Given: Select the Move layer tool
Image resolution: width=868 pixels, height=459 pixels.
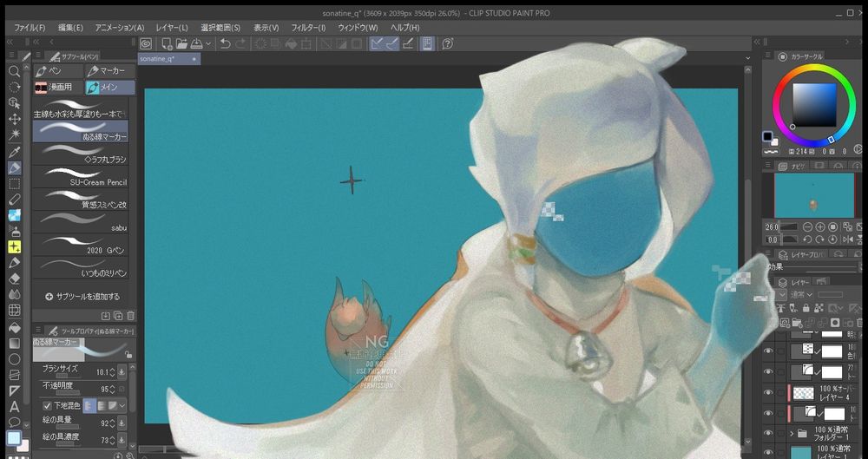Looking at the screenshot, I should tap(15, 119).
